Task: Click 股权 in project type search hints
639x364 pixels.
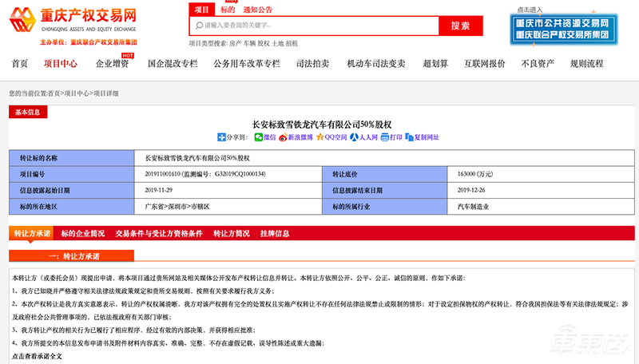Action: pyautogui.click(x=264, y=44)
